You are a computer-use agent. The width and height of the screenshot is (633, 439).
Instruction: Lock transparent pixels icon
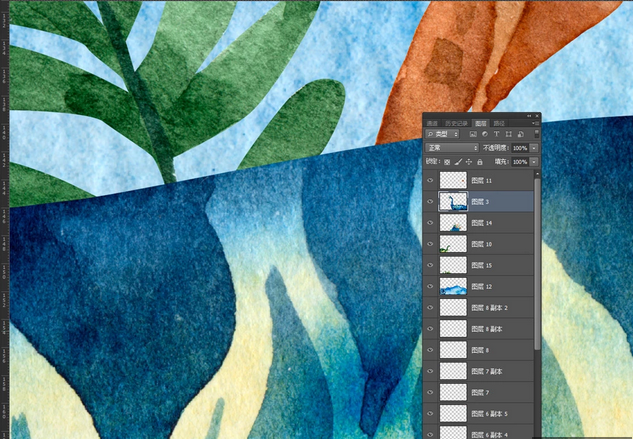(x=448, y=160)
